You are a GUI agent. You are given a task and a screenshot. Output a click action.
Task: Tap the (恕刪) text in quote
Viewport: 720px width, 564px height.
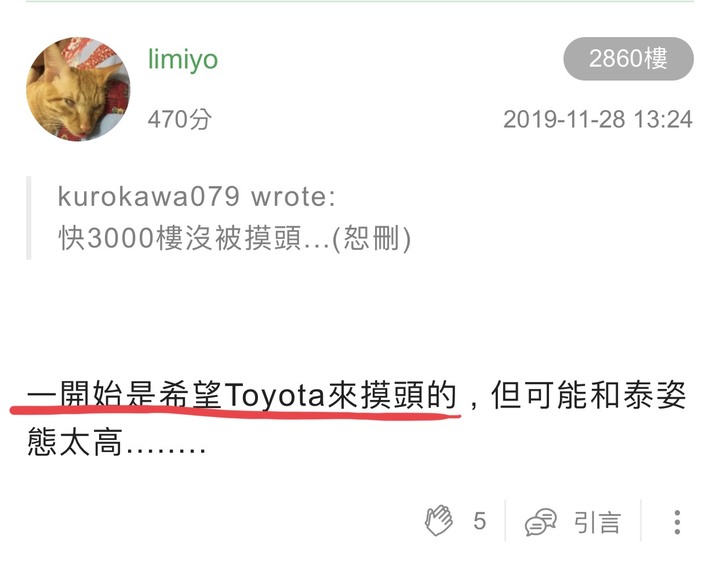point(371,238)
